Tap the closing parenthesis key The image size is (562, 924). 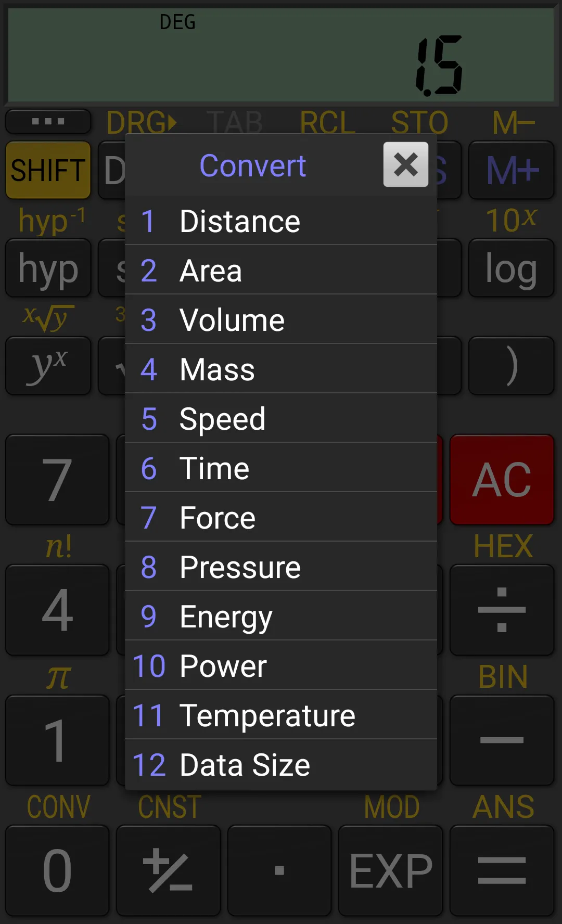[510, 365]
